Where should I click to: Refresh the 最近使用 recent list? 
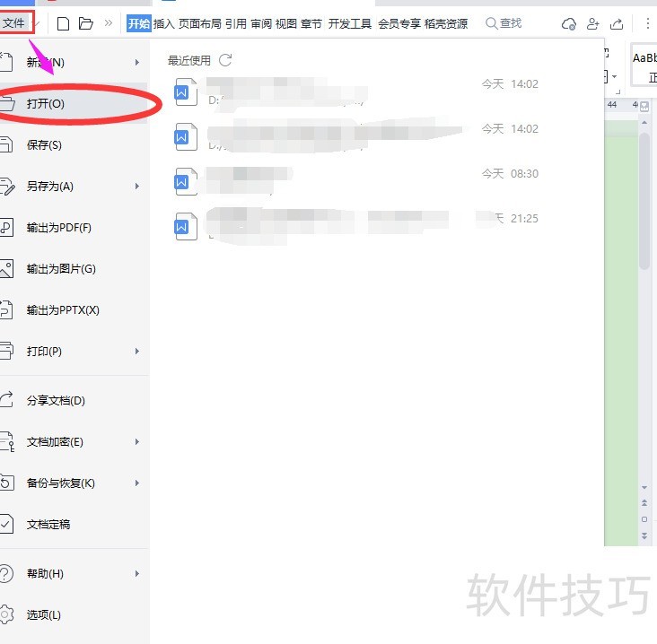click(225, 60)
